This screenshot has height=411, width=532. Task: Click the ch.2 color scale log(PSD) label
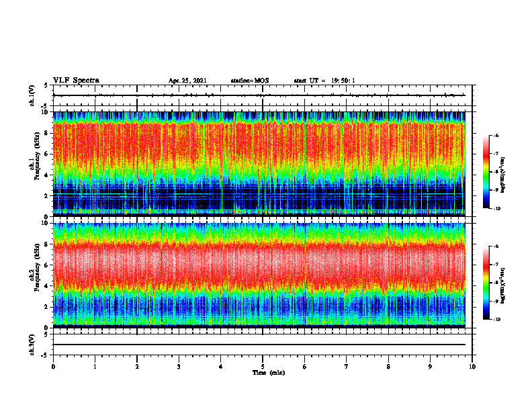(503, 286)
